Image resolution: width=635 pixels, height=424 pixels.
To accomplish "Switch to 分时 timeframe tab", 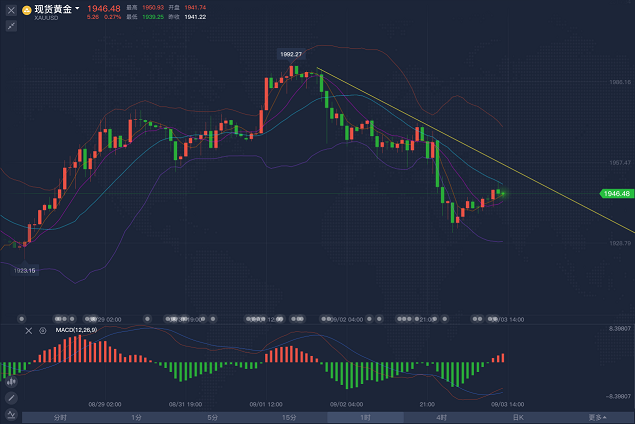I will (60, 417).
